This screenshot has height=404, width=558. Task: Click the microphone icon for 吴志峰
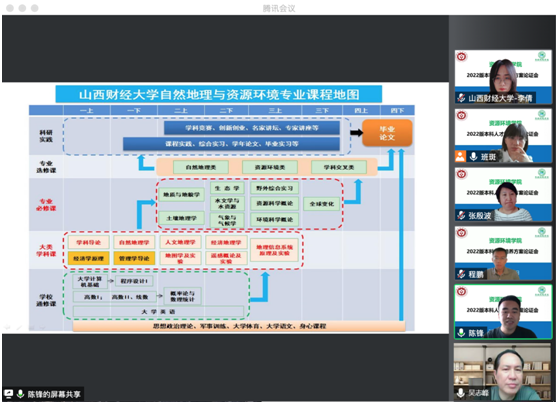click(461, 392)
